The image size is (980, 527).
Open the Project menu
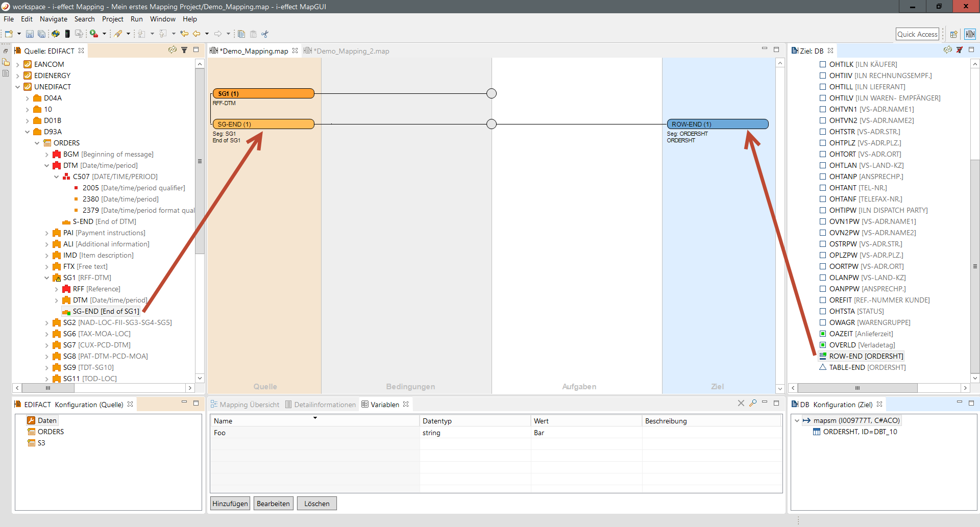[x=112, y=19]
